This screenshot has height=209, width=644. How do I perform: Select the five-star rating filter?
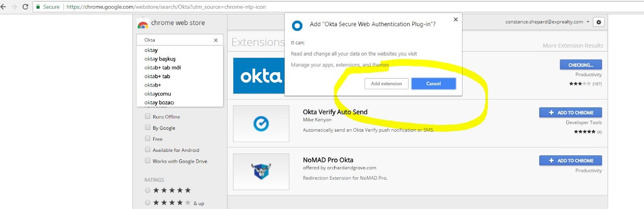[147, 190]
